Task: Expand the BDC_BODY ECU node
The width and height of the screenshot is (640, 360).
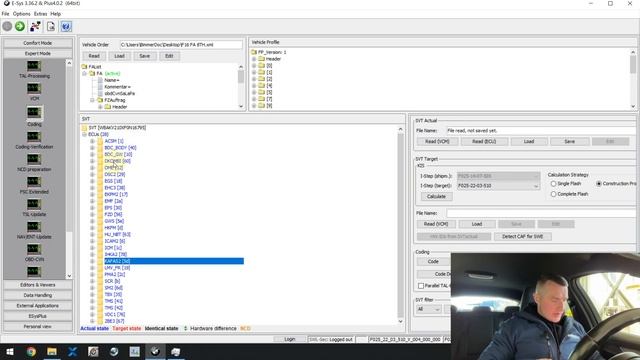Action: click(x=92, y=148)
